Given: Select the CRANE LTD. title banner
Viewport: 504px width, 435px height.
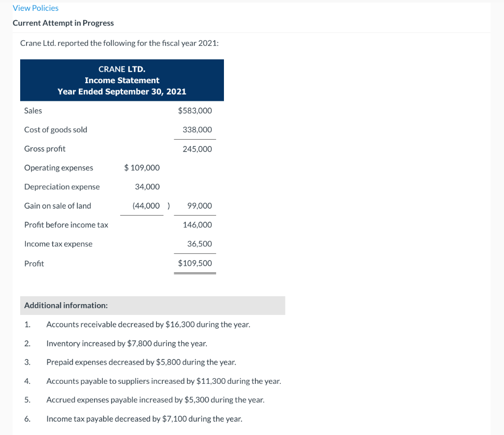Looking at the screenshot, I should click(x=122, y=69).
